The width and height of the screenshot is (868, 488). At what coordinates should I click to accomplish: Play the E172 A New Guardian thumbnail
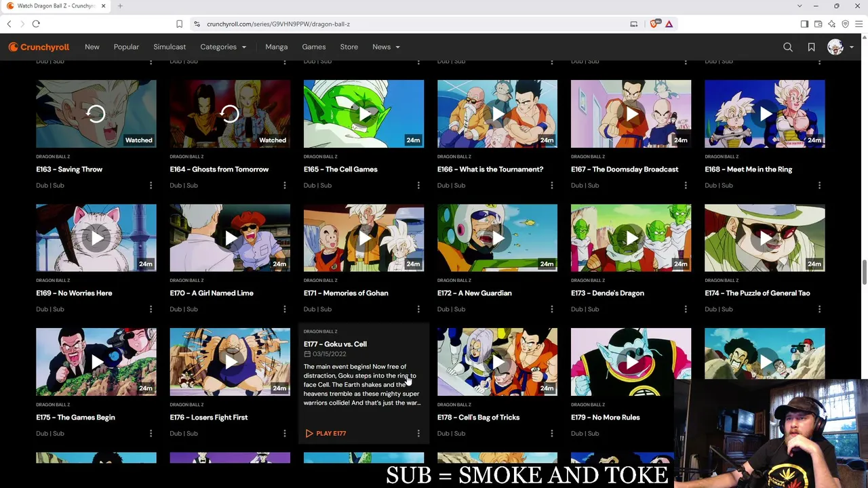point(497,238)
